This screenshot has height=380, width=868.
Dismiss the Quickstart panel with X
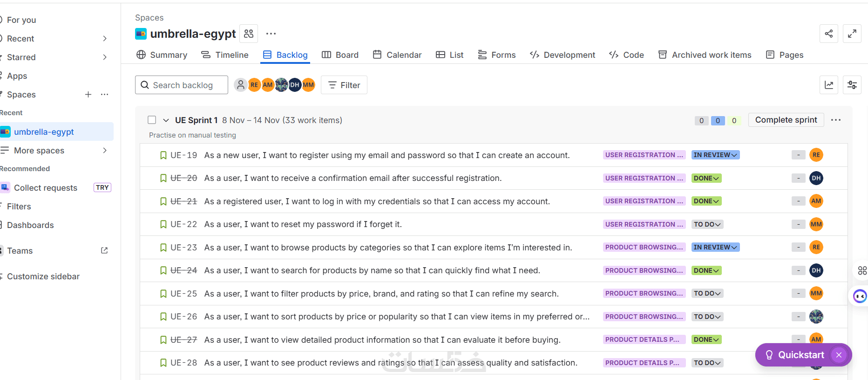coord(839,355)
